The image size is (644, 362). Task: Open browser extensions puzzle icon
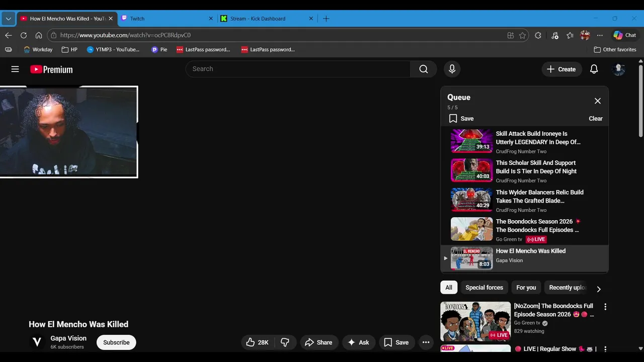pos(538,35)
